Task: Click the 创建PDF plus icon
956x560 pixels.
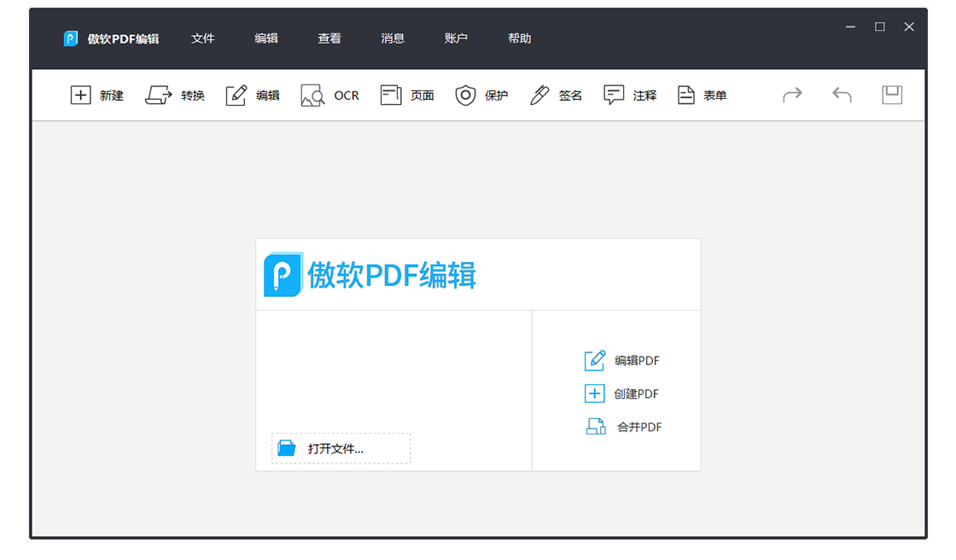Action: [x=594, y=394]
